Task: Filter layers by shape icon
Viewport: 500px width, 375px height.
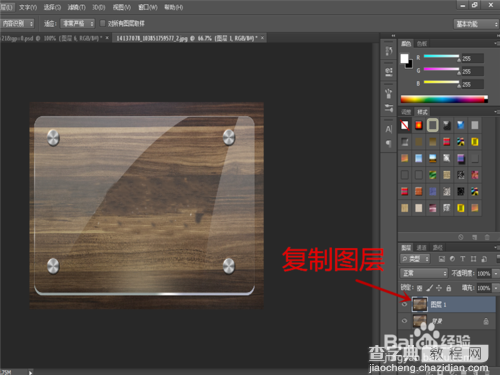Action: tap(473, 259)
